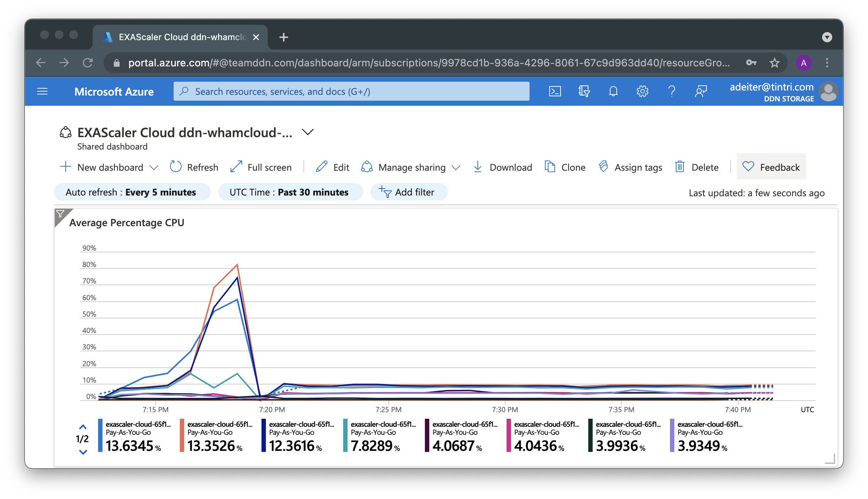Viewport: 868px width, 499px height.
Task: Toggle Auto refresh Every 5 minutes pill
Action: [132, 192]
